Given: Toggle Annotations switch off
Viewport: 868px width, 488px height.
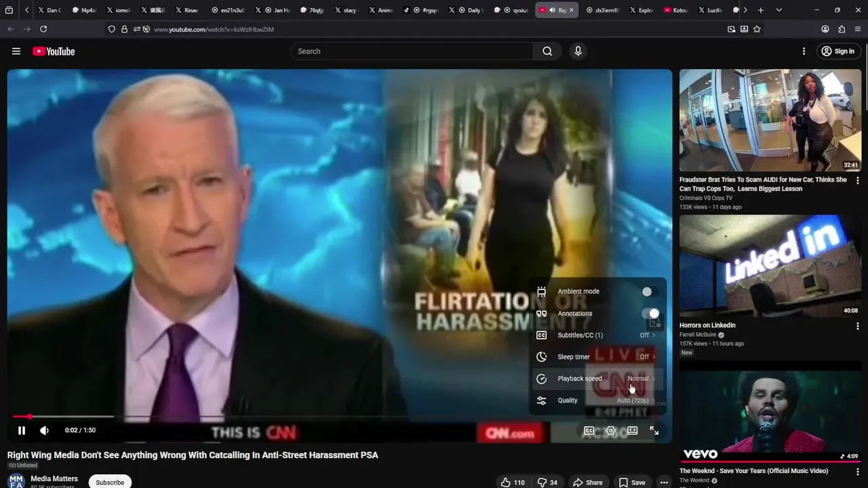Looking at the screenshot, I should (650, 313).
